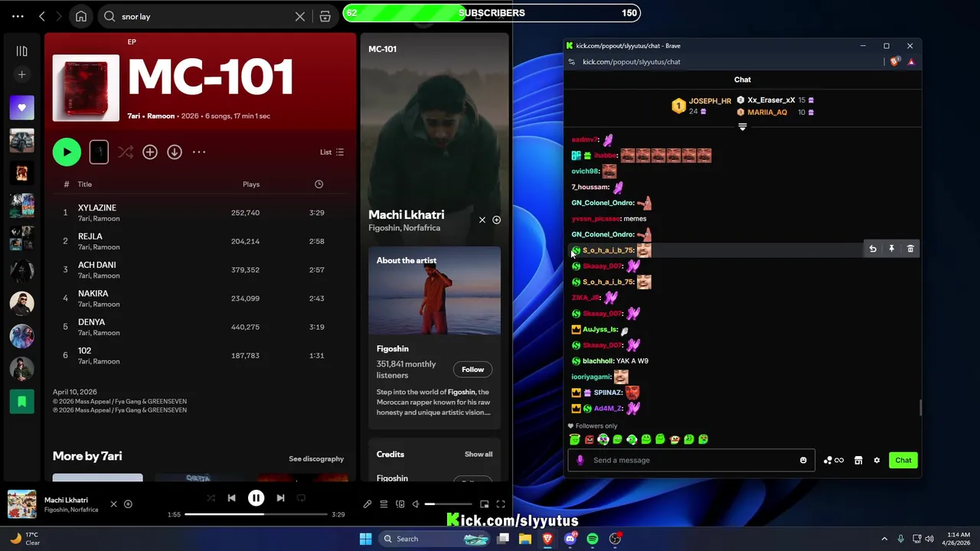Open Show all credits

pos(479,454)
